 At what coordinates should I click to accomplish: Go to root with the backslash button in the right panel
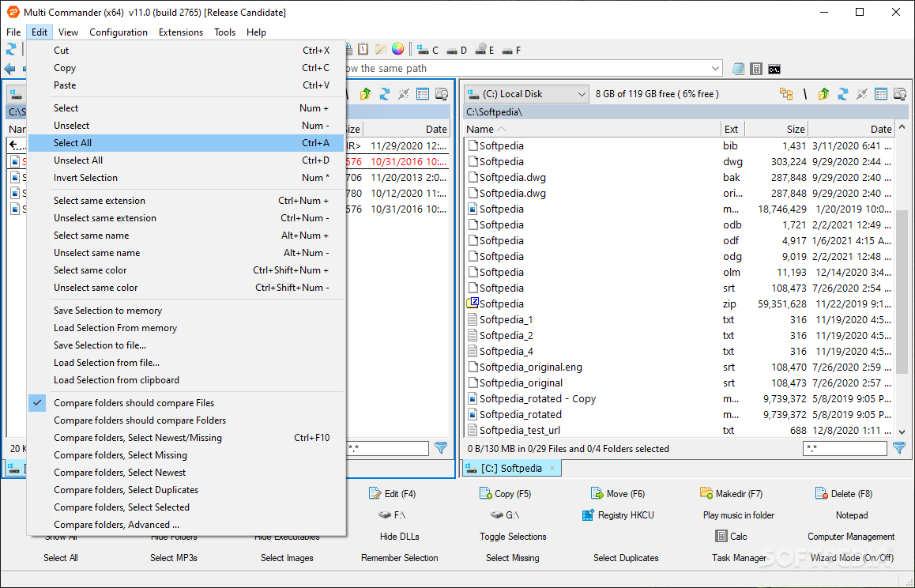click(x=804, y=93)
